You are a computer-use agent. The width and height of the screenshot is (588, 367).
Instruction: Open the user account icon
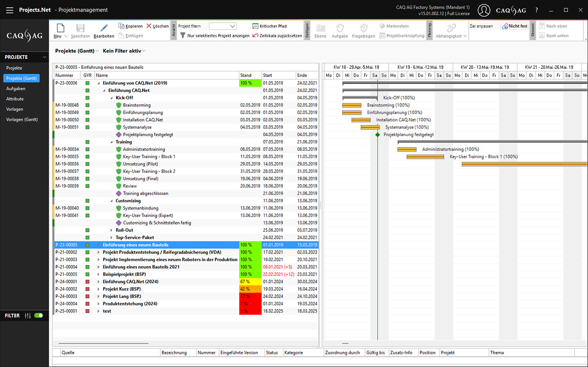coord(484,10)
